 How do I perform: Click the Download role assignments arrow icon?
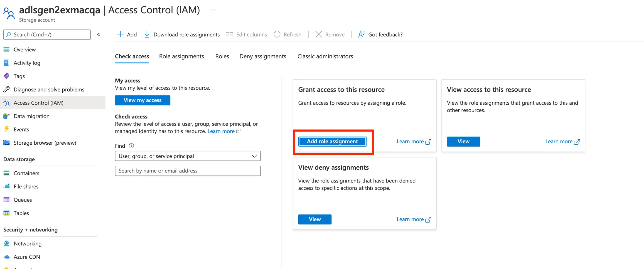147,34
